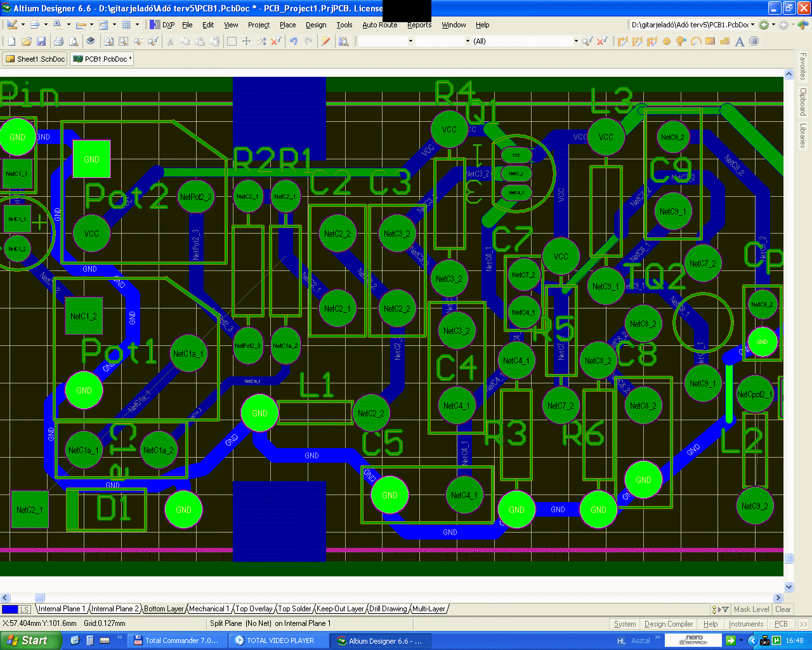Place an Arc by edge icon
This screenshot has height=650, width=812.
click(696, 41)
